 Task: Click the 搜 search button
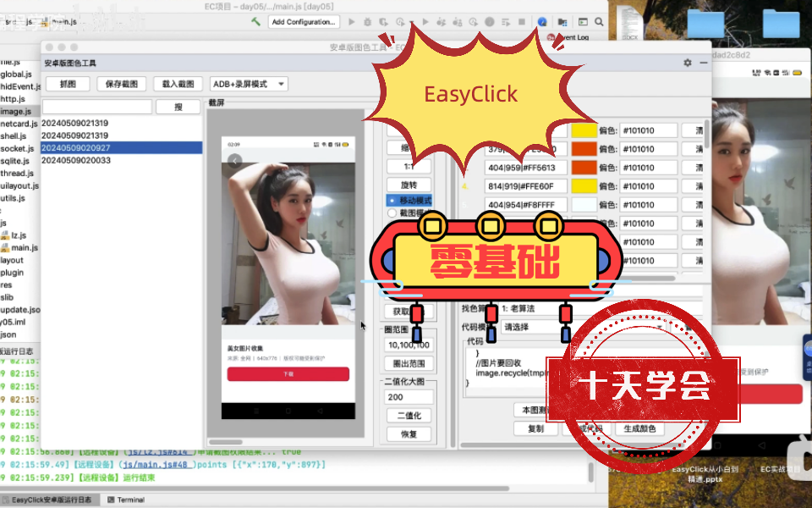[178, 107]
